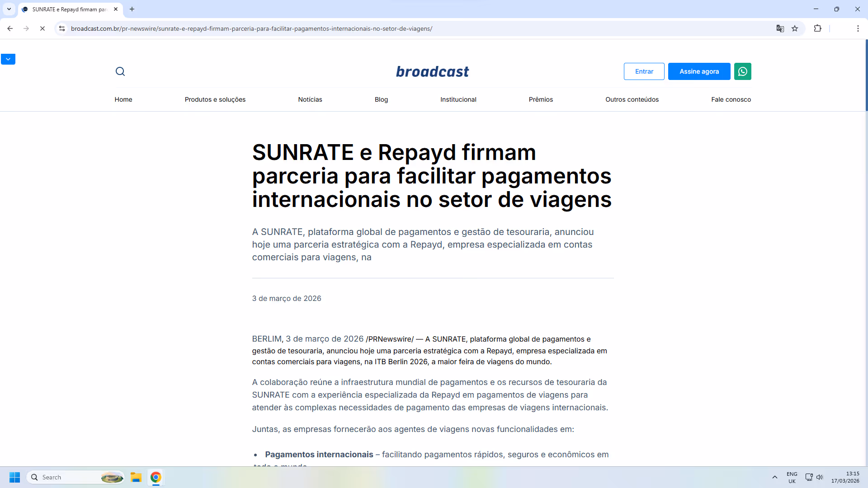Open network settings in system tray
Viewport: 868px width, 488px height.
809,477
